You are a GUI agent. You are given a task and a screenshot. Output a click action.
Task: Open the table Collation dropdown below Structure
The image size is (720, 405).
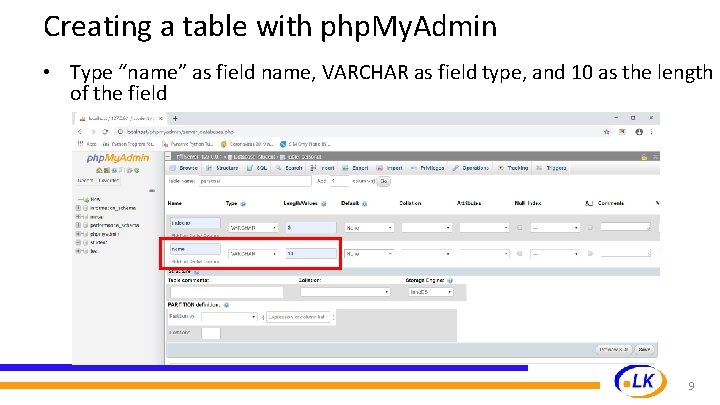[x=345, y=292]
